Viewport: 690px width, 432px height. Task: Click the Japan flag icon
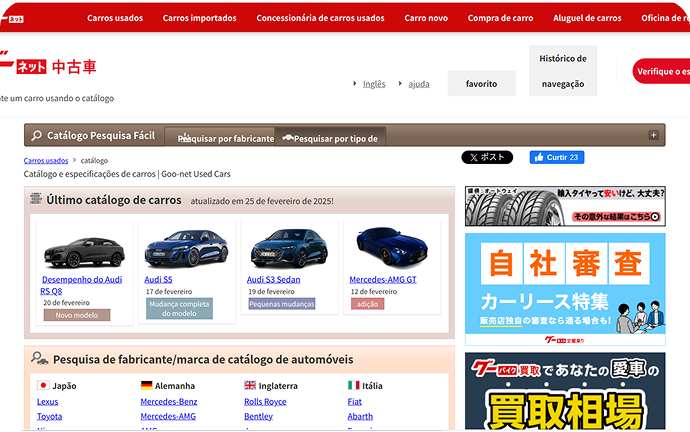pyautogui.click(x=43, y=385)
